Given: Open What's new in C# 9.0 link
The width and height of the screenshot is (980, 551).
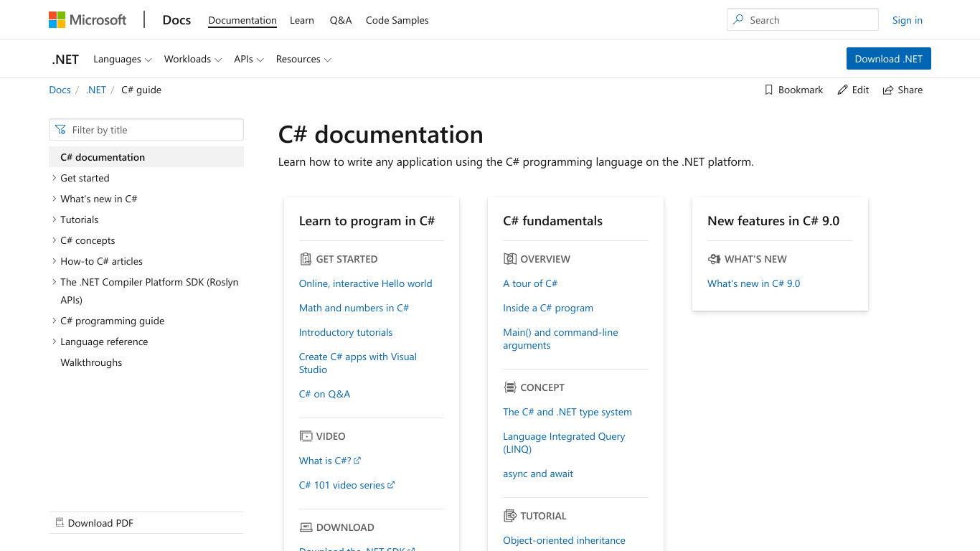Looking at the screenshot, I should [753, 283].
